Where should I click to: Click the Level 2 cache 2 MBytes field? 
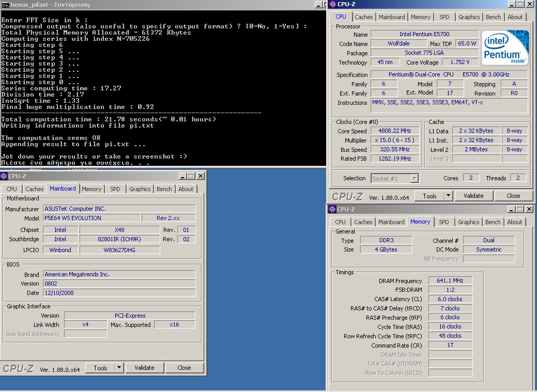476,149
